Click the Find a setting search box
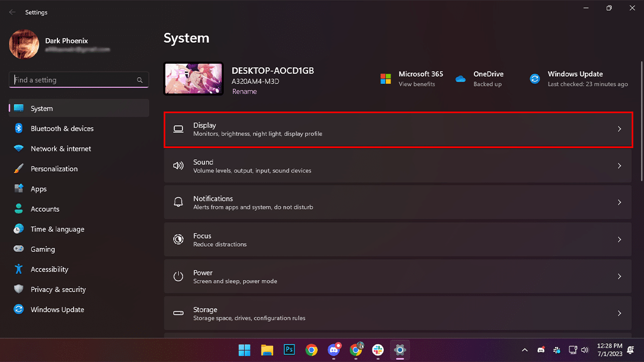The height and width of the screenshot is (362, 644). (x=74, y=80)
